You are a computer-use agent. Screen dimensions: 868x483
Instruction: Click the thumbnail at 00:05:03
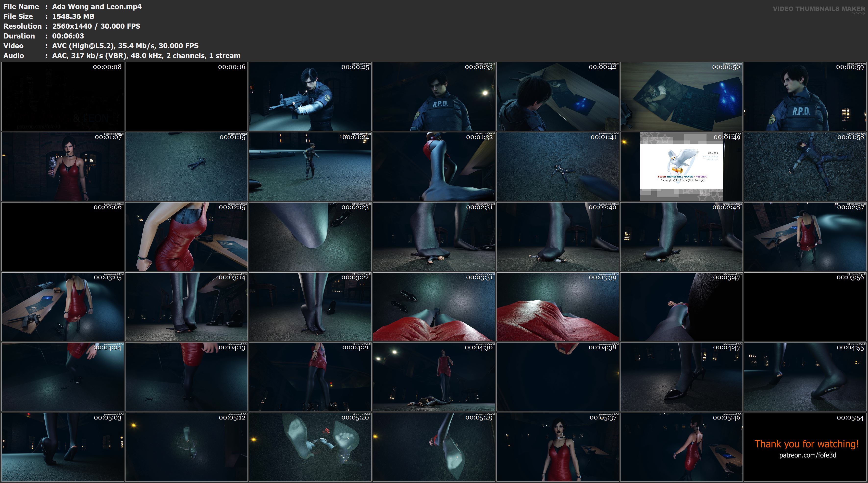pyautogui.click(x=63, y=447)
